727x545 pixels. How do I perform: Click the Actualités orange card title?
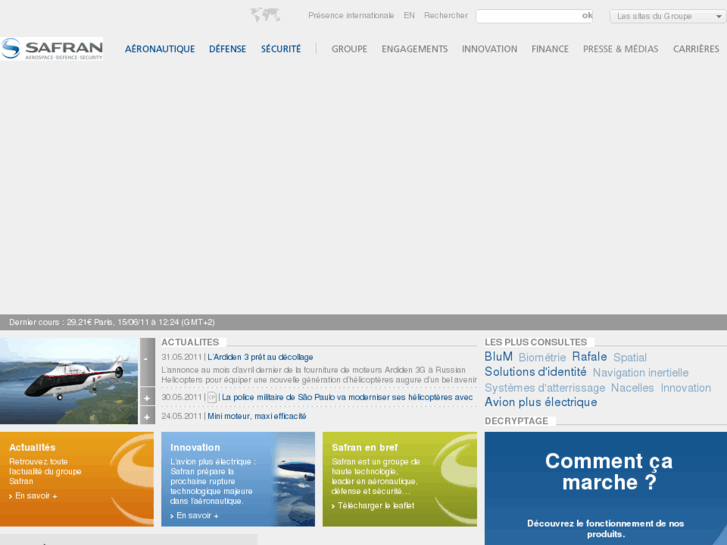point(32,448)
